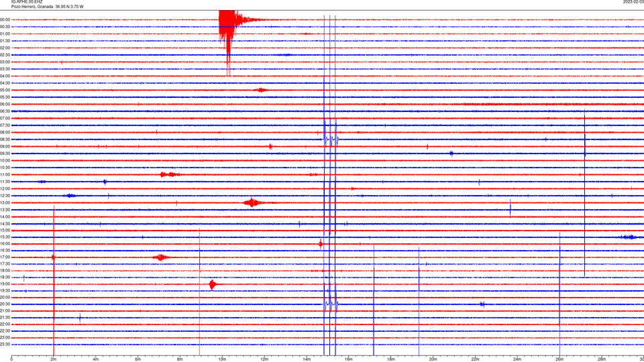The image size is (644, 362).
Task: Choose the 11:30 row label
Action: point(5,182)
